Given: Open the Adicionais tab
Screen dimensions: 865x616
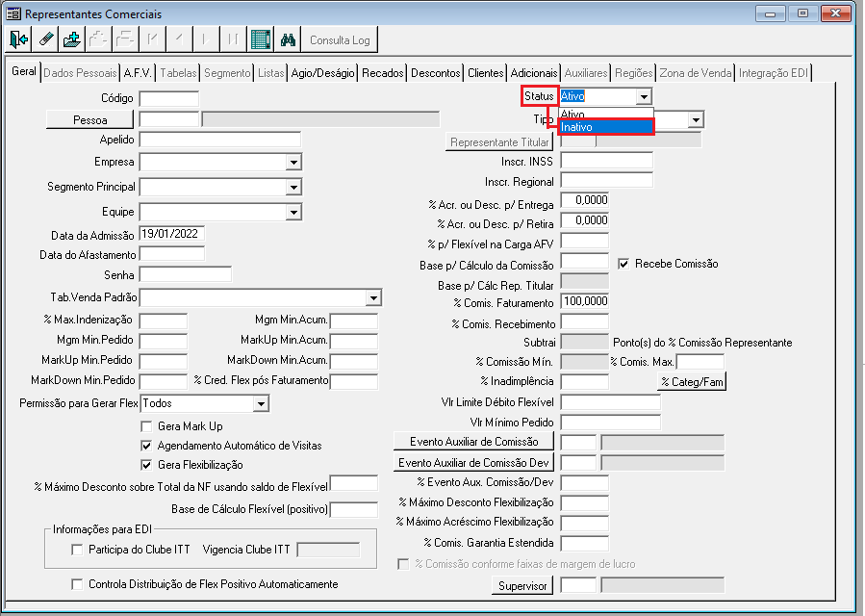Looking at the screenshot, I should tap(533, 73).
